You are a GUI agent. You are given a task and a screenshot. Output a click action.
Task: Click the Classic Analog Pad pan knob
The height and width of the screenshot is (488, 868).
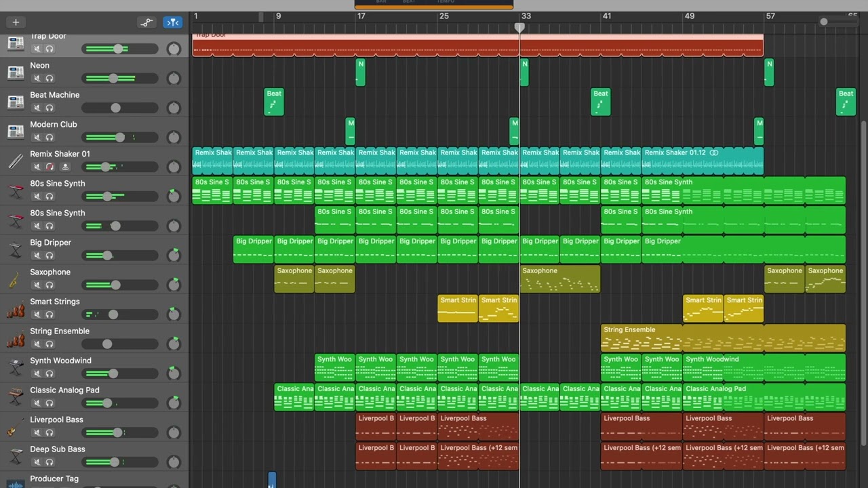(174, 403)
